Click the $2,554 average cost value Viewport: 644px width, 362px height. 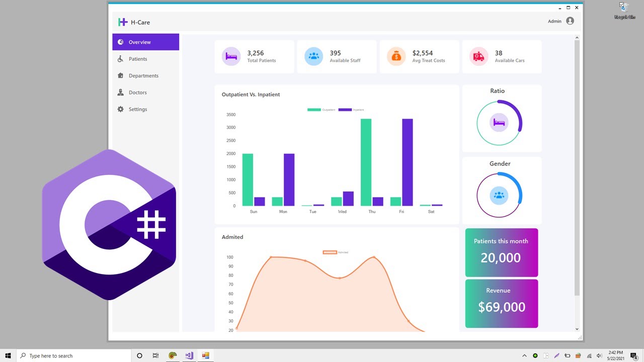point(423,53)
